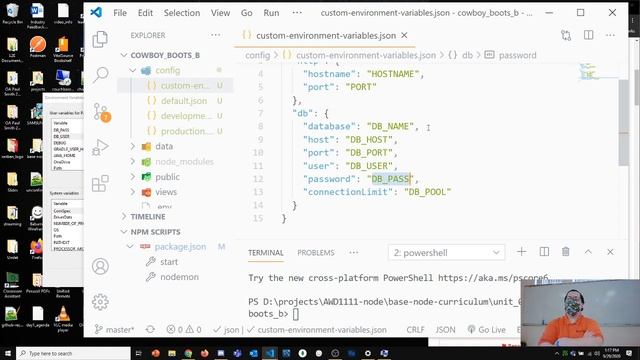Open the Edit menu
This screenshot has height=360, width=640.
click(x=145, y=13)
